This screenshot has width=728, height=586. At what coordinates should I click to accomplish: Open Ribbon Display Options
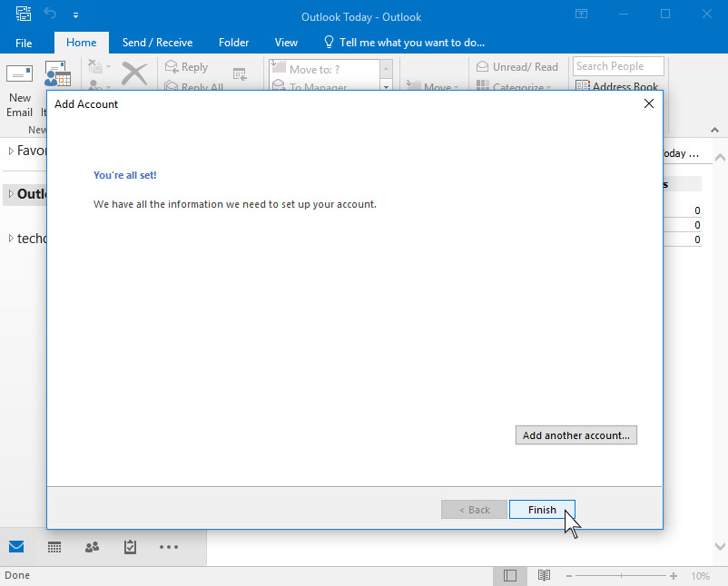pos(581,14)
